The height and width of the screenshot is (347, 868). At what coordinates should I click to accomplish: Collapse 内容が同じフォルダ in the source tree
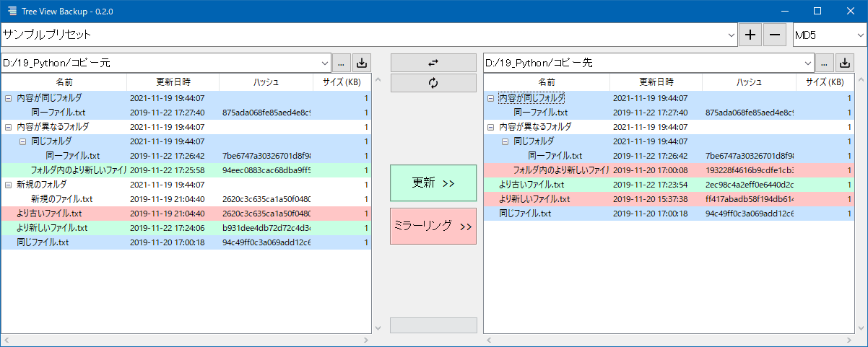coord(8,97)
